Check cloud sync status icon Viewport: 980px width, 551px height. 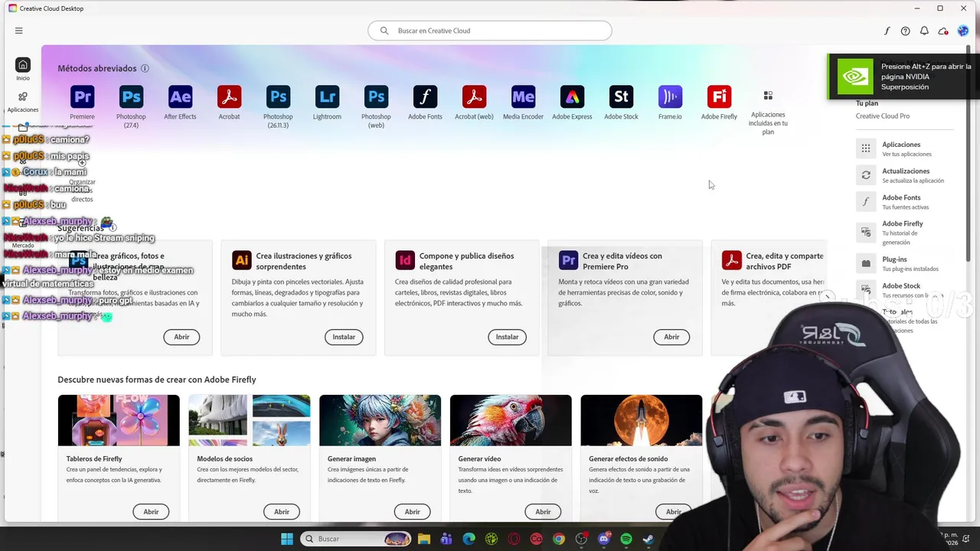943,31
